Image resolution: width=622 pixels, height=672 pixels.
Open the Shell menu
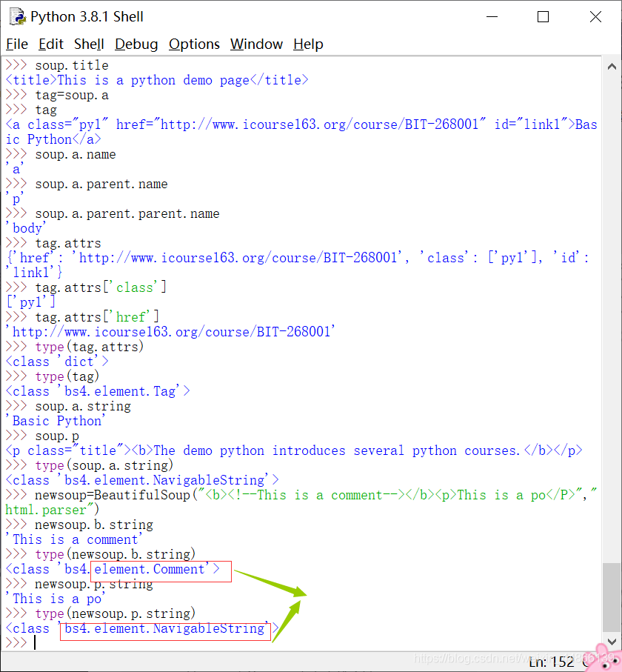89,44
